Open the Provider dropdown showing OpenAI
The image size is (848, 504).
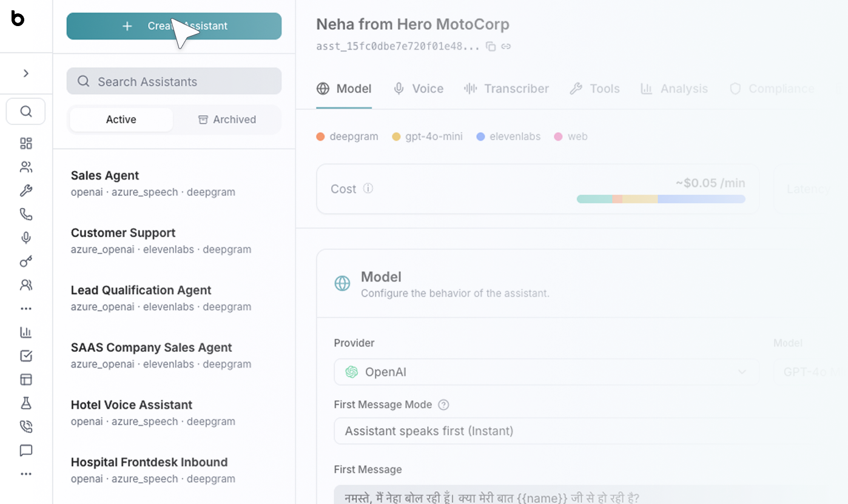pos(547,372)
